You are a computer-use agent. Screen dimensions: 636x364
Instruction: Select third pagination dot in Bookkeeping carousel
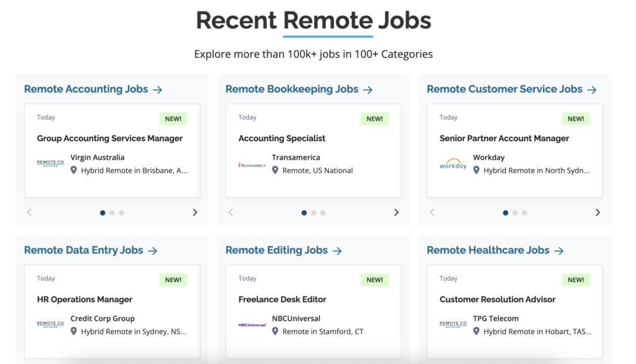(323, 212)
